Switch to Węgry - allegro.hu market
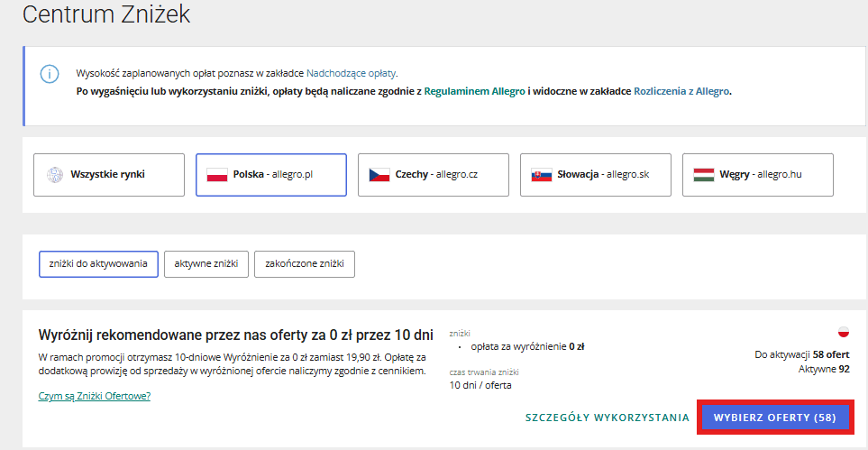This screenshot has width=868, height=450. coord(758,175)
